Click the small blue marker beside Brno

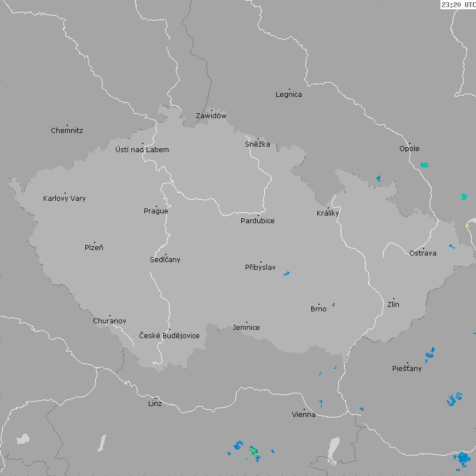point(333,304)
